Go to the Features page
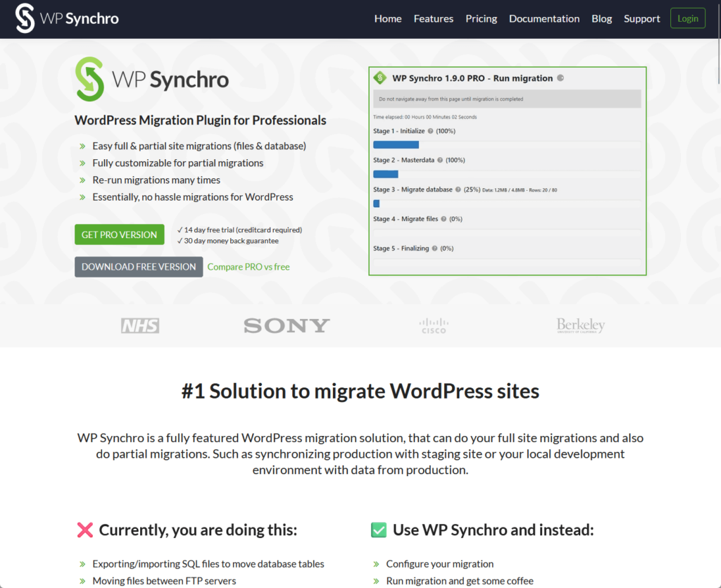Viewport: 721px width, 588px height. point(433,18)
